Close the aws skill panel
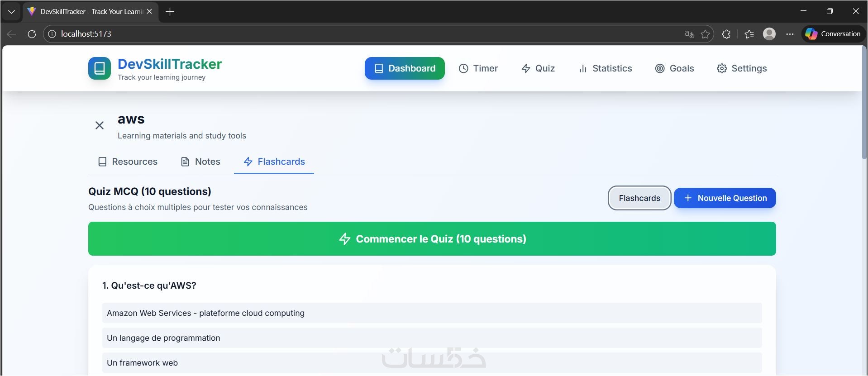The image size is (868, 376). [x=100, y=125]
